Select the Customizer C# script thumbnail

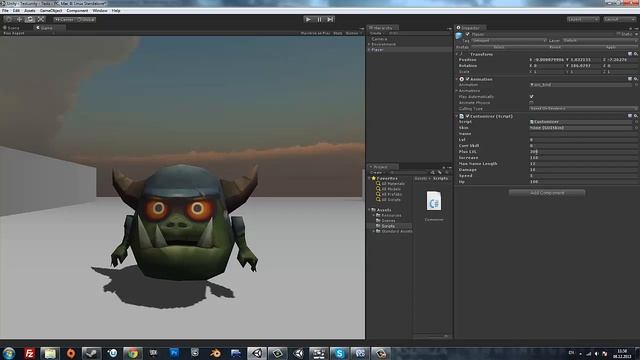point(434,201)
